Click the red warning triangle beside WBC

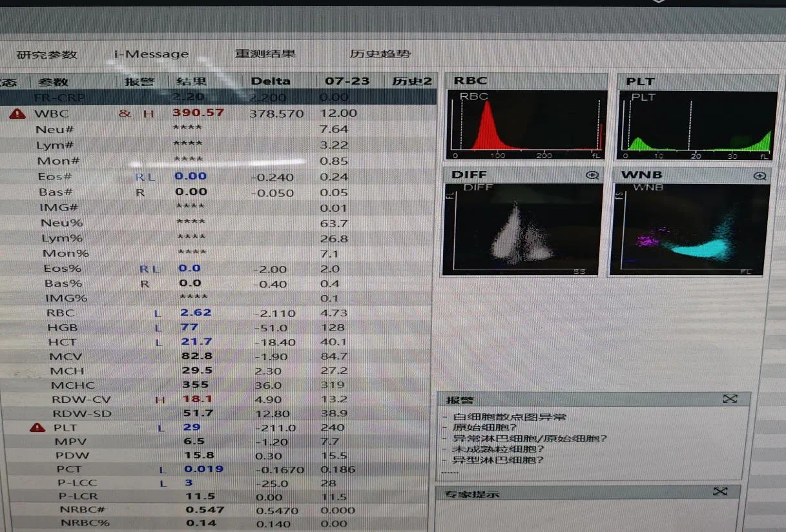17,114
